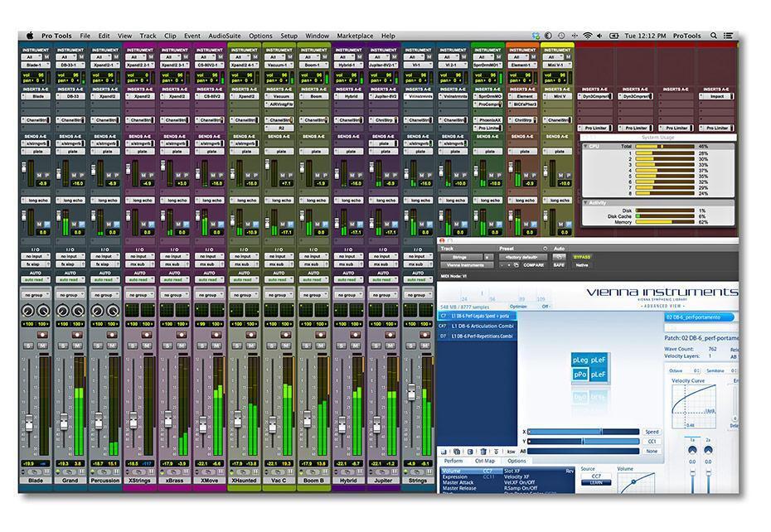Click the COMPARE button in the plugin header
The image size is (771, 532).
534,265
